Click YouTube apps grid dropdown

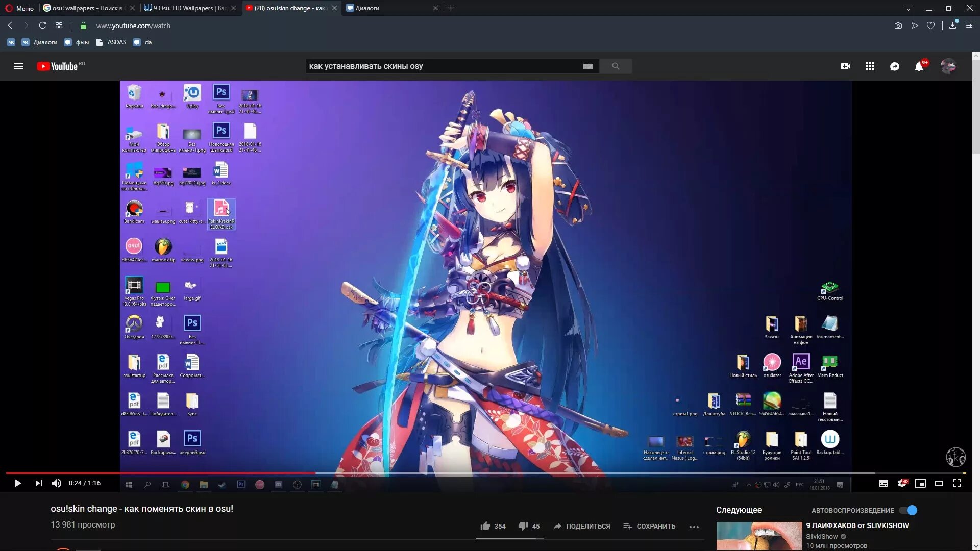point(870,66)
